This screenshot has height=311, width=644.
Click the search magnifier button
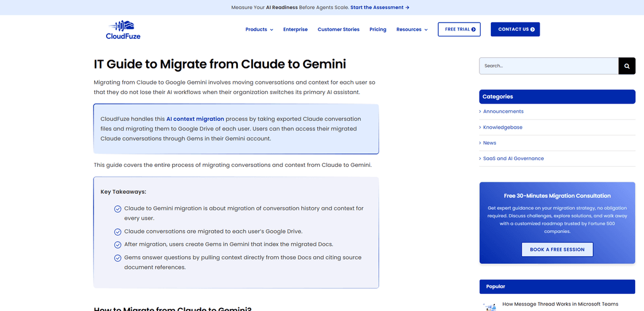[x=627, y=66]
